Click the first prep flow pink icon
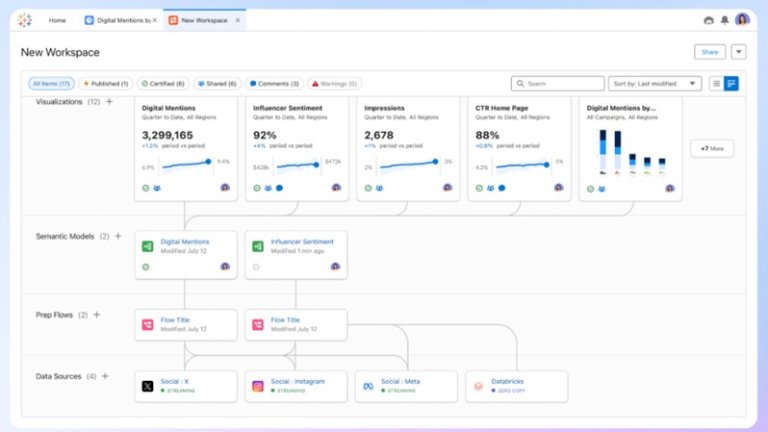This screenshot has height=432, width=768. [147, 325]
